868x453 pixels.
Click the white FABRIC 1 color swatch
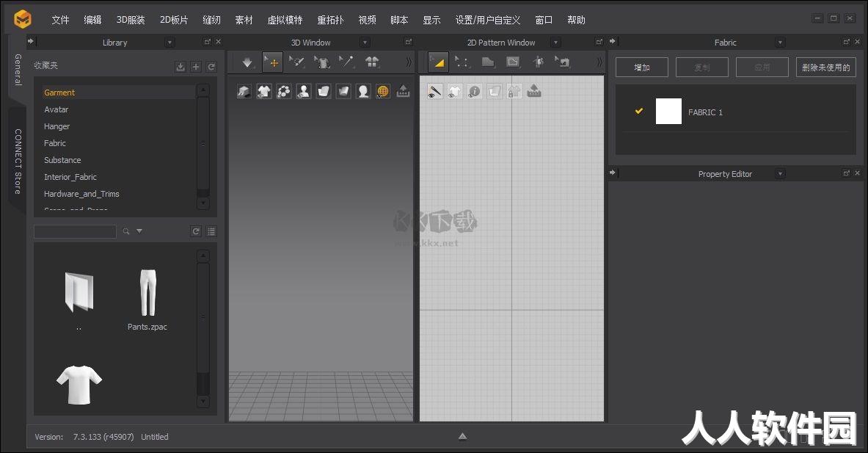(668, 112)
